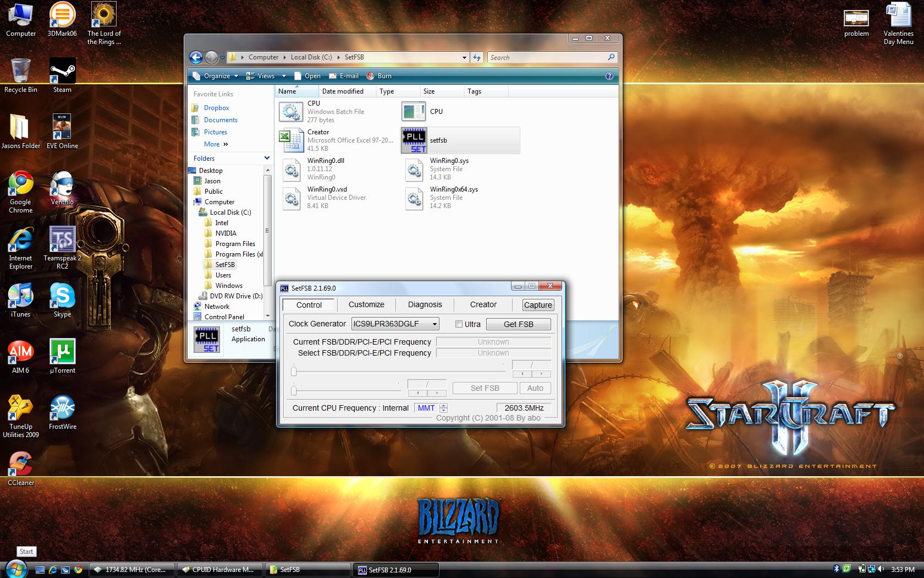The image size is (924, 578).
Task: Switch to the Control tab
Action: click(x=309, y=304)
